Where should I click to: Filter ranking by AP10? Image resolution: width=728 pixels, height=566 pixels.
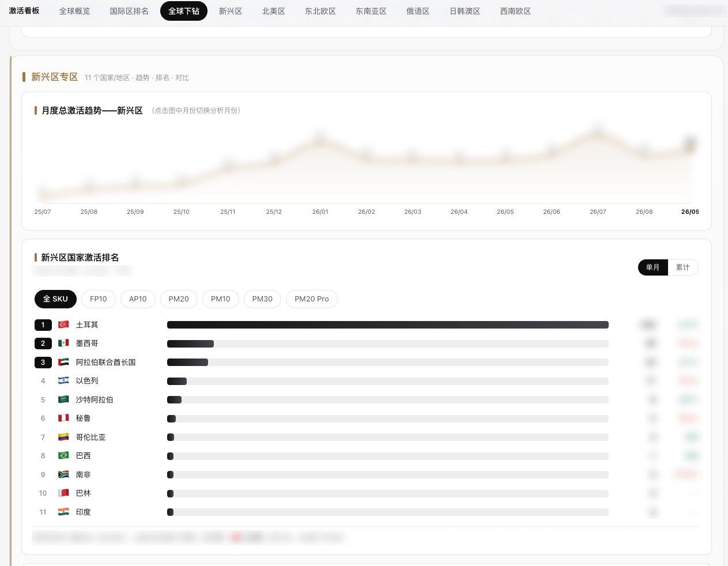click(x=138, y=299)
